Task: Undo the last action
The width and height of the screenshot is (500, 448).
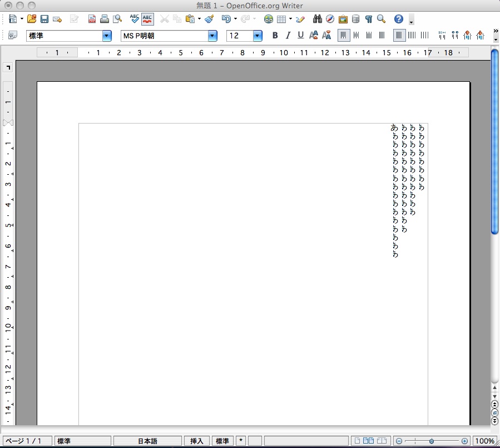Action: point(226,19)
